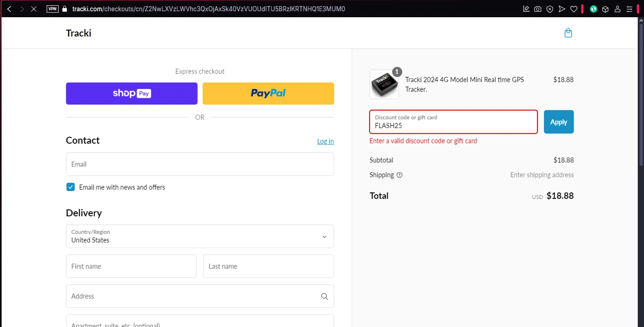The width and height of the screenshot is (644, 327).
Task: Open the cube extensions icon
Action: [x=605, y=9]
